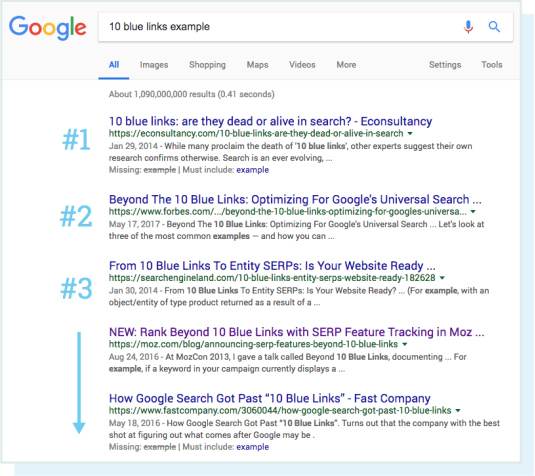Open the More menu
The image size is (535, 476).
[346, 65]
